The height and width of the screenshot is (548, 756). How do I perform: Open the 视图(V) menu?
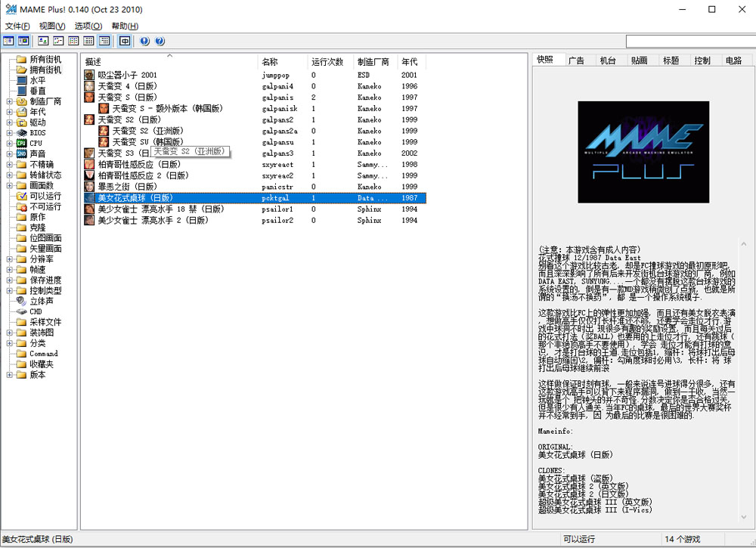(x=52, y=26)
